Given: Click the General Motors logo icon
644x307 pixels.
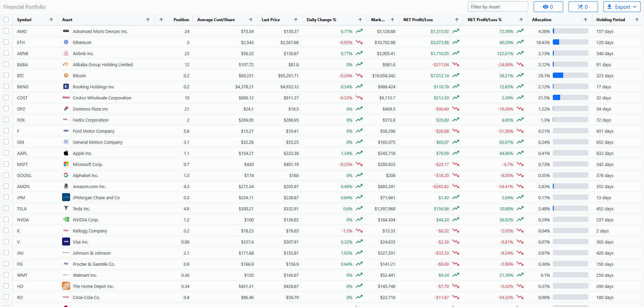Looking at the screenshot, I should coord(66,142).
